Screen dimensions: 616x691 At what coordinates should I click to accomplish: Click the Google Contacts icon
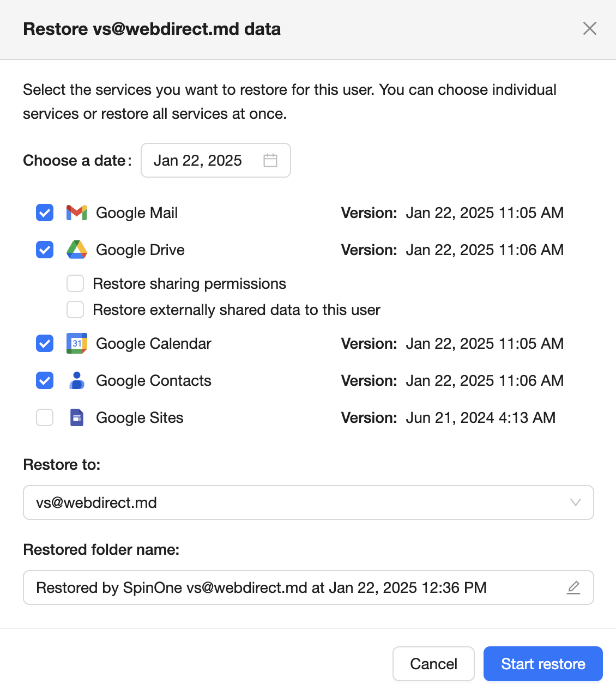click(77, 380)
